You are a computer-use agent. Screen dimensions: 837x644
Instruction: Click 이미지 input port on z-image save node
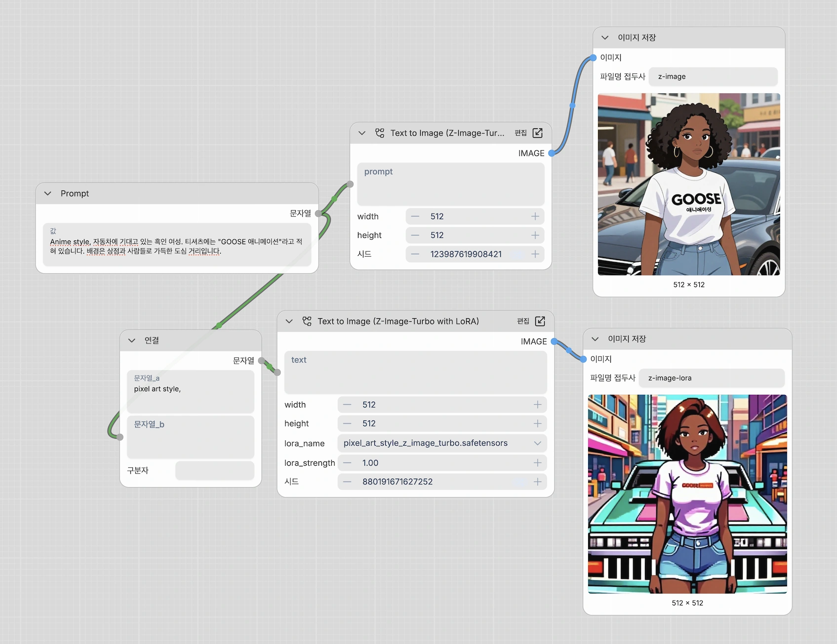click(x=593, y=58)
